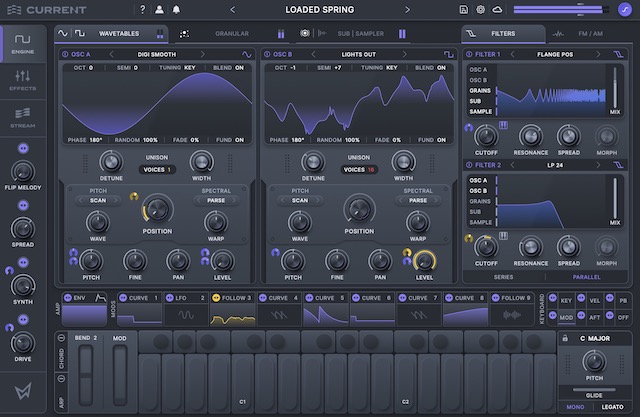Open help with the question mark icon
Screen dimensions: 640x417
[142, 9]
